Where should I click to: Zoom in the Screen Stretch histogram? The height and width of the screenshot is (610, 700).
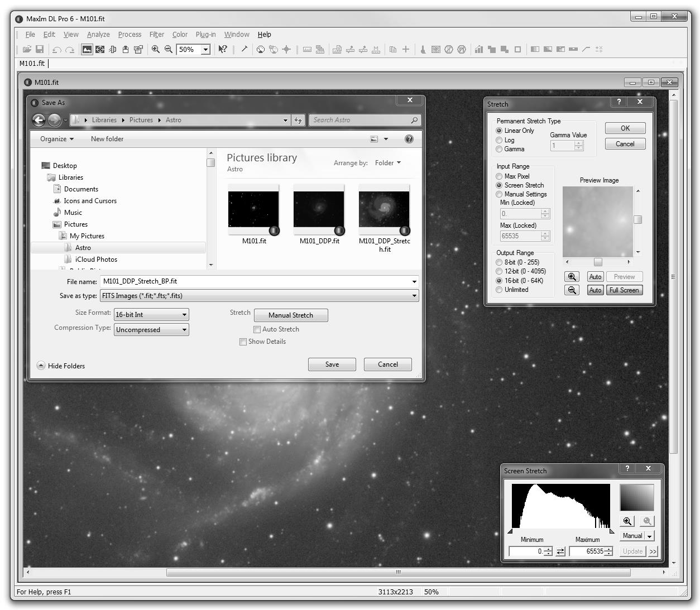[x=627, y=521]
